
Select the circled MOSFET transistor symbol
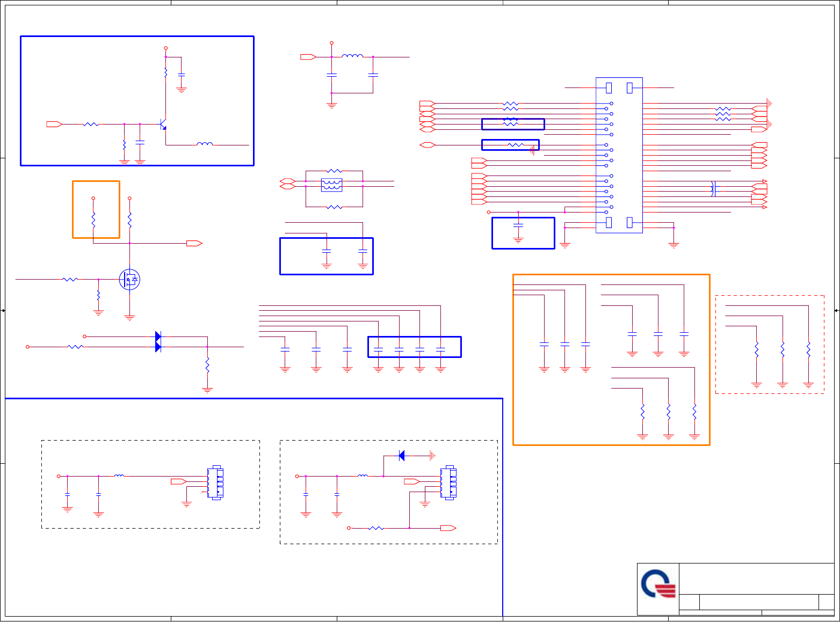(129, 279)
